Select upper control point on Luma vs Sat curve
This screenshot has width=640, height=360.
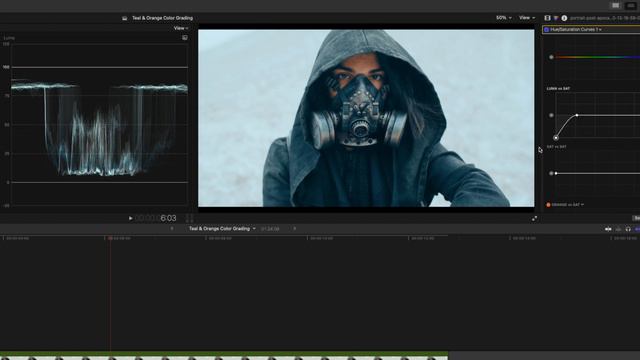[577, 116]
